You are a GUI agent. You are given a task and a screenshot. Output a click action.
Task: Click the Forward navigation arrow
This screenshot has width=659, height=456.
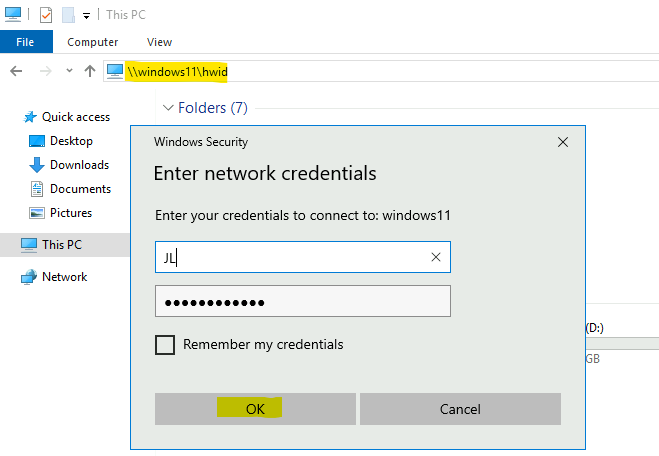(45, 71)
